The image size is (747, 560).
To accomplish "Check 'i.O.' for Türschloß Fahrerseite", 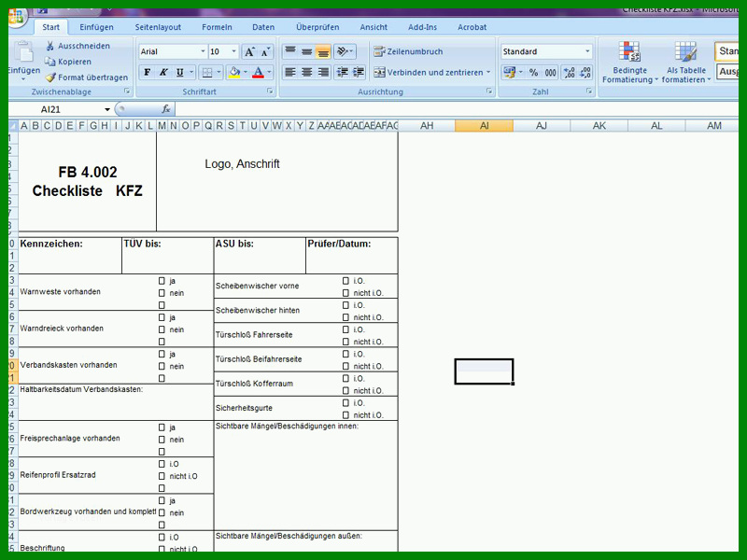I will pos(345,329).
